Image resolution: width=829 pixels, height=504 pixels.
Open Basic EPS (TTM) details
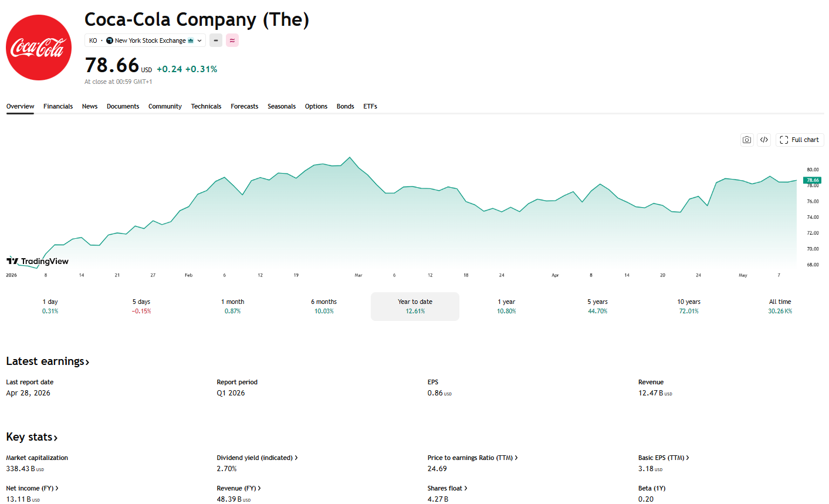664,458
